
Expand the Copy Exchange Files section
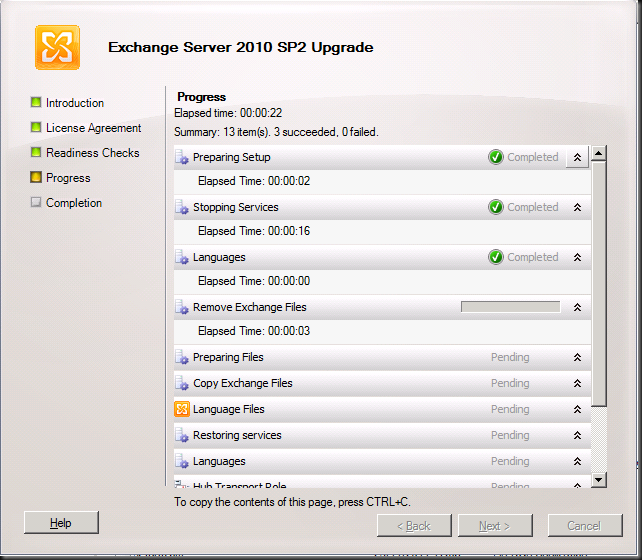coord(577,383)
